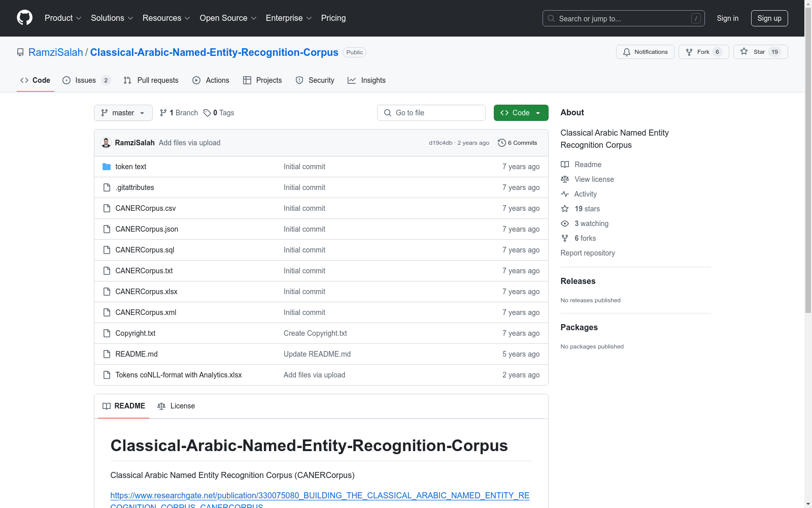Screen dimensions: 812x508
Task: Click file icon for CANERCorpus.json
Action: click(107, 229)
